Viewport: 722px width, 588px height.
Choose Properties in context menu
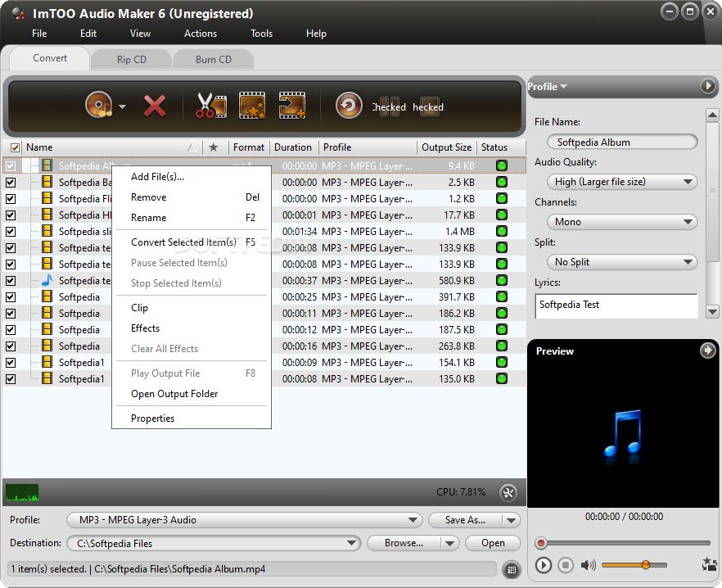click(x=192, y=418)
